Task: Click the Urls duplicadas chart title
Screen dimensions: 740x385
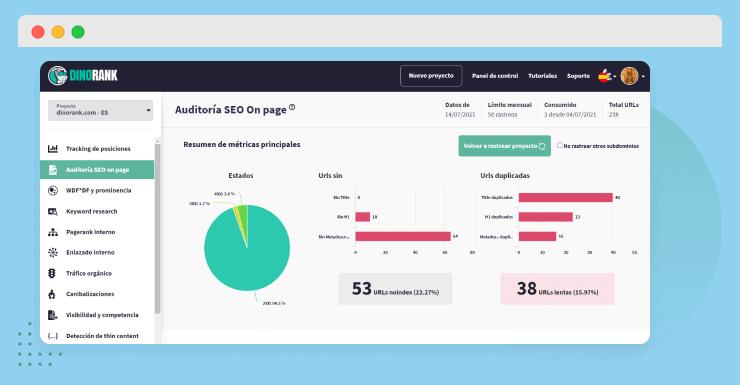Action: pyautogui.click(x=505, y=176)
